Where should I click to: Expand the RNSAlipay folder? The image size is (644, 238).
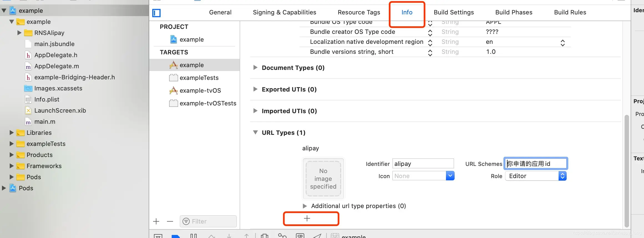(19, 33)
